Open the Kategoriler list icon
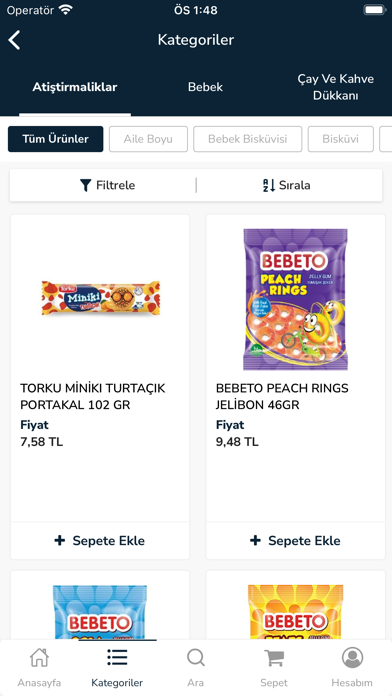Image resolution: width=392 pixels, height=696 pixels. 117,657
